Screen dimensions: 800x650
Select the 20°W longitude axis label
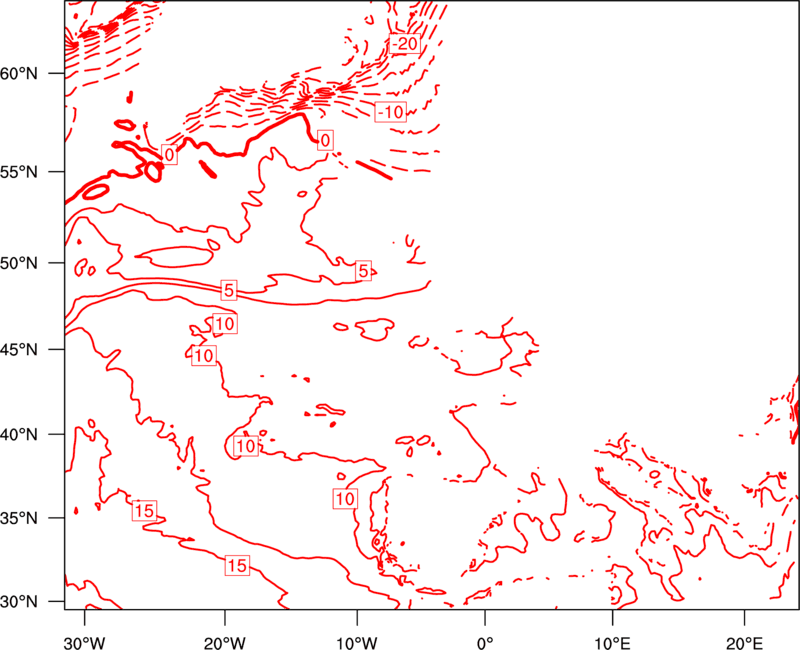[225, 643]
